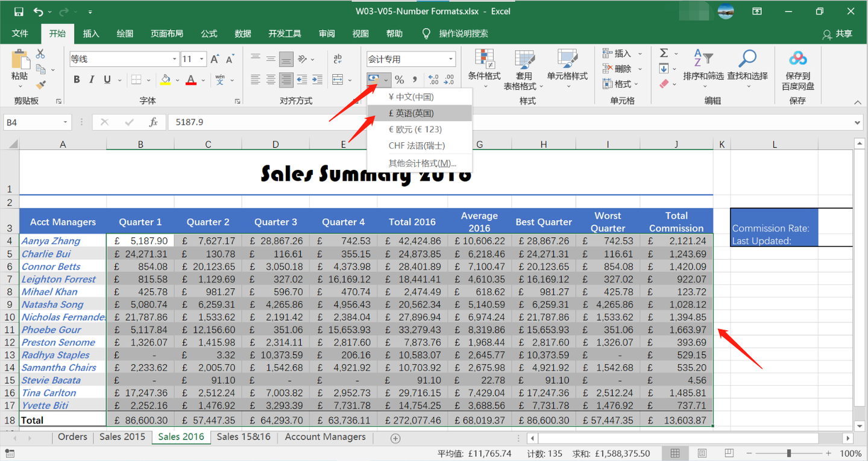This screenshot has width=868, height=461.
Task: Cut the selection with the scissors icon
Action: pos(40,54)
